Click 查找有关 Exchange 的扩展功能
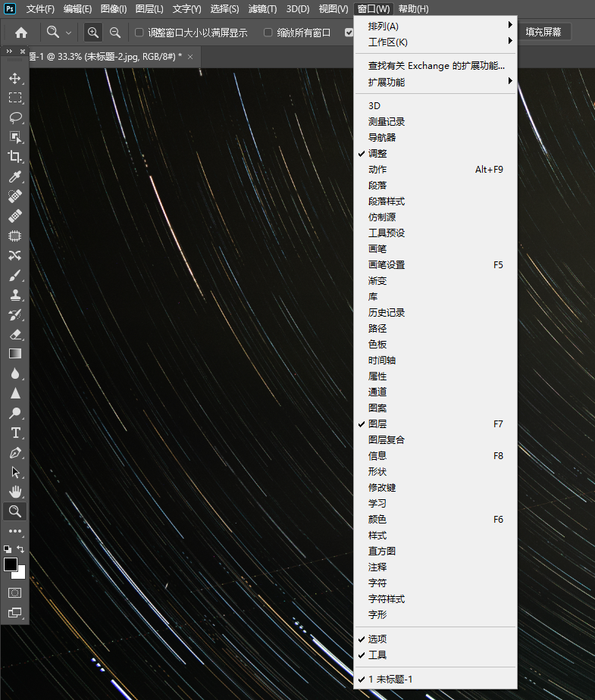Screen dimensions: 595x700 [x=435, y=66]
